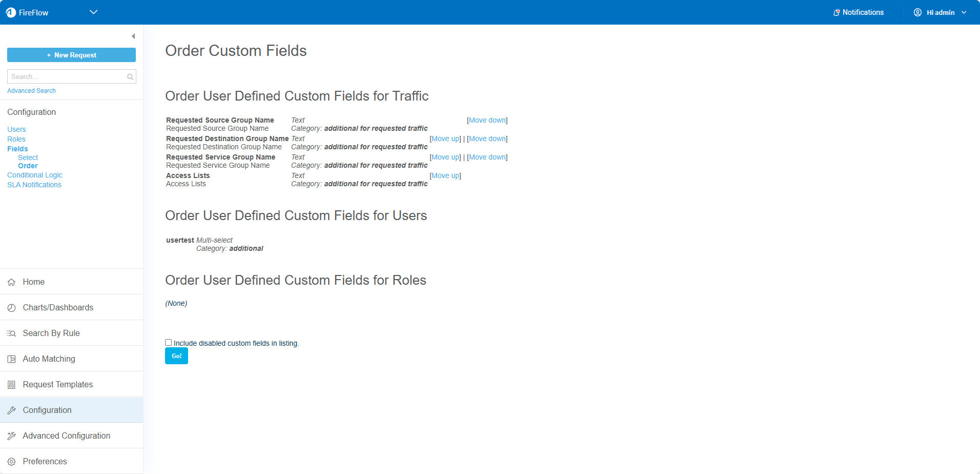This screenshot has height=474, width=980.
Task: Open Preferences from the sidebar
Action: 45,461
